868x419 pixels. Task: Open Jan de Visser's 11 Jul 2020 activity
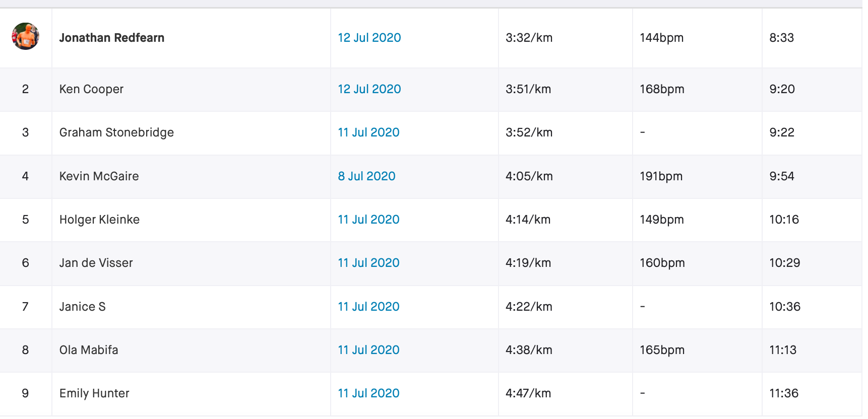click(x=368, y=263)
